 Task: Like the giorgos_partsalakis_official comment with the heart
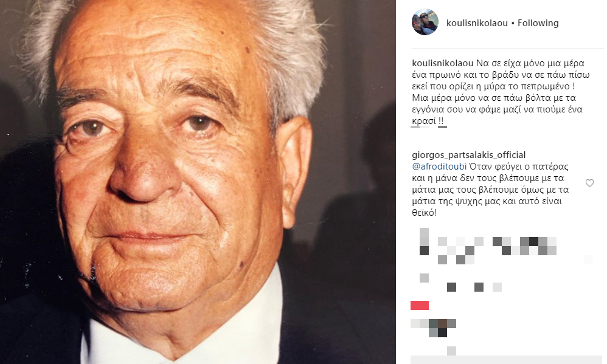click(x=589, y=184)
